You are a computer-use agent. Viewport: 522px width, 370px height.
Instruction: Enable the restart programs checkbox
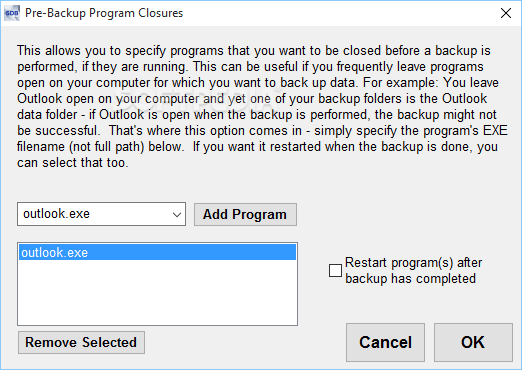(x=335, y=271)
